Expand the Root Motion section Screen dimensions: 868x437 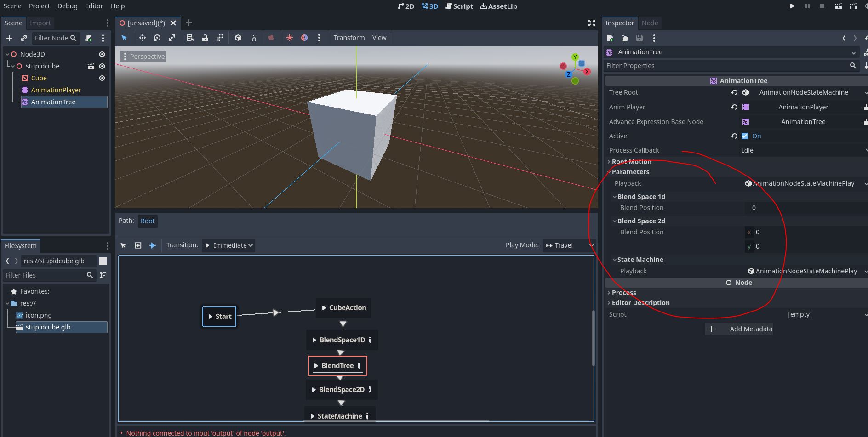coord(631,162)
